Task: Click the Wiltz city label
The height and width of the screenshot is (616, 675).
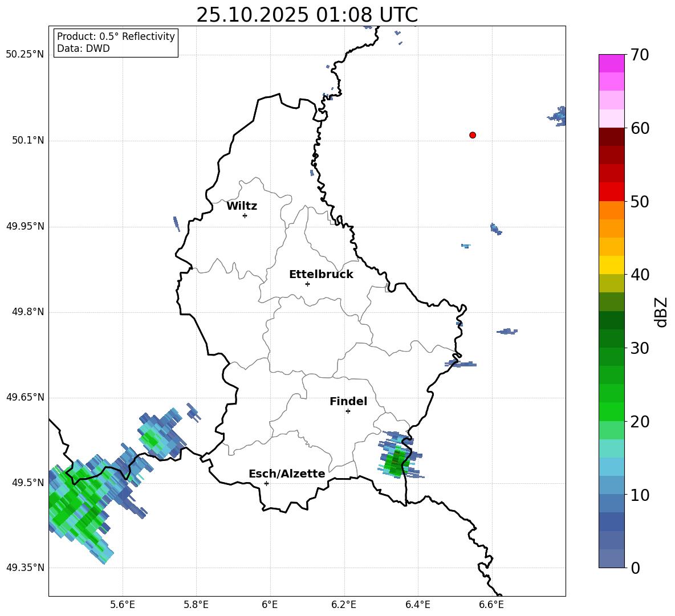Action: (242, 206)
